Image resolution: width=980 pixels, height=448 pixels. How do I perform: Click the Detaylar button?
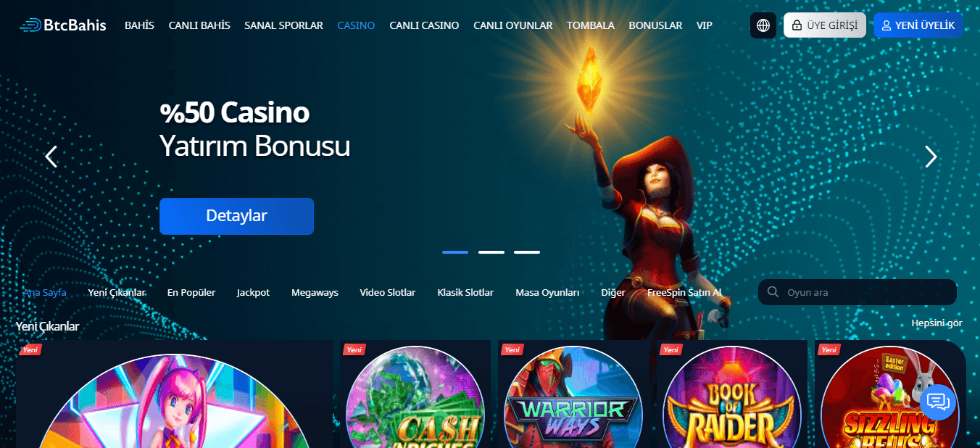(236, 216)
